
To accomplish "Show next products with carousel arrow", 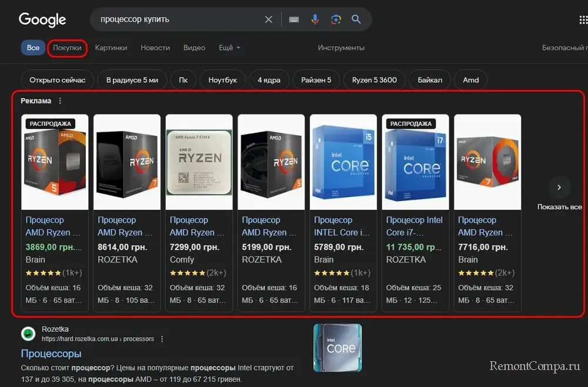I will [x=559, y=187].
